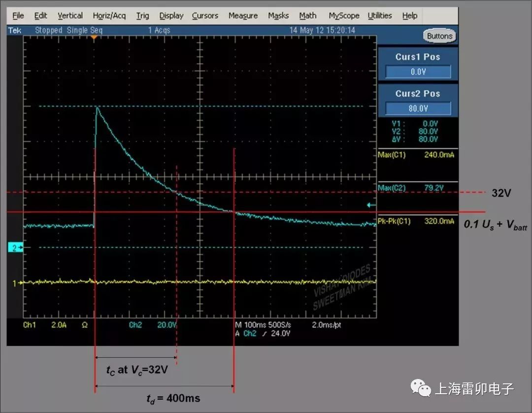Click the channel 2 ground reference marker
Screen dimensions: 532x413
pos(15,248)
